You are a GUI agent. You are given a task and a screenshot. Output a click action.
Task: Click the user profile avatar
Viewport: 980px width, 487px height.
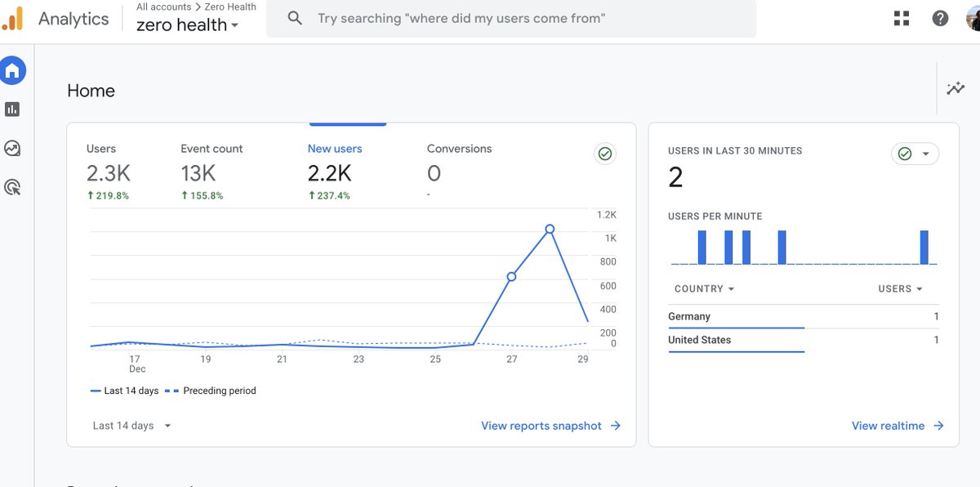click(973, 18)
